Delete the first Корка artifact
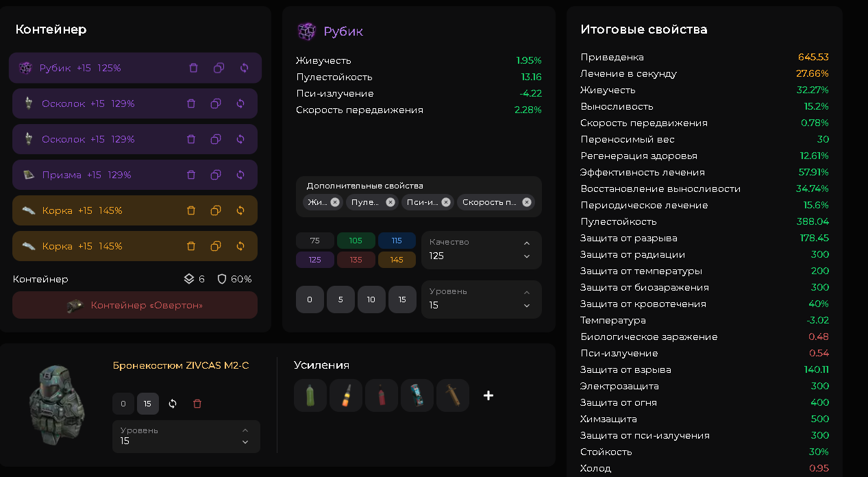 click(x=191, y=210)
